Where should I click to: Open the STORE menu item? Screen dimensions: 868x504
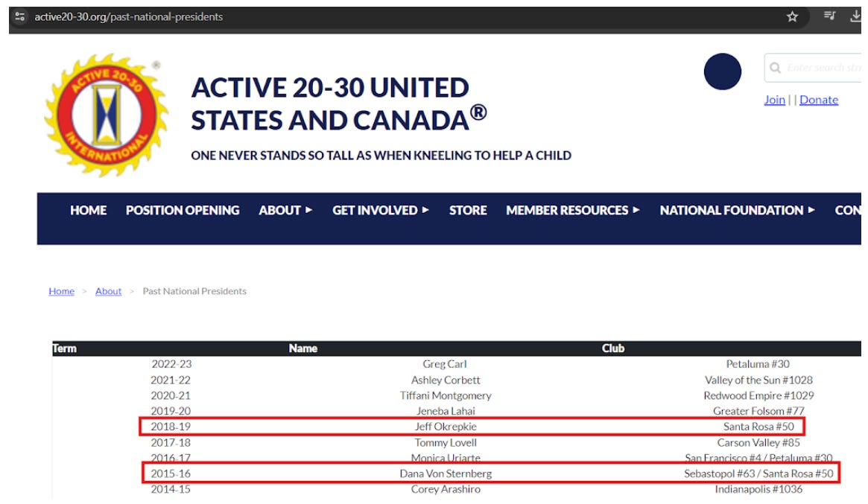pyautogui.click(x=468, y=210)
